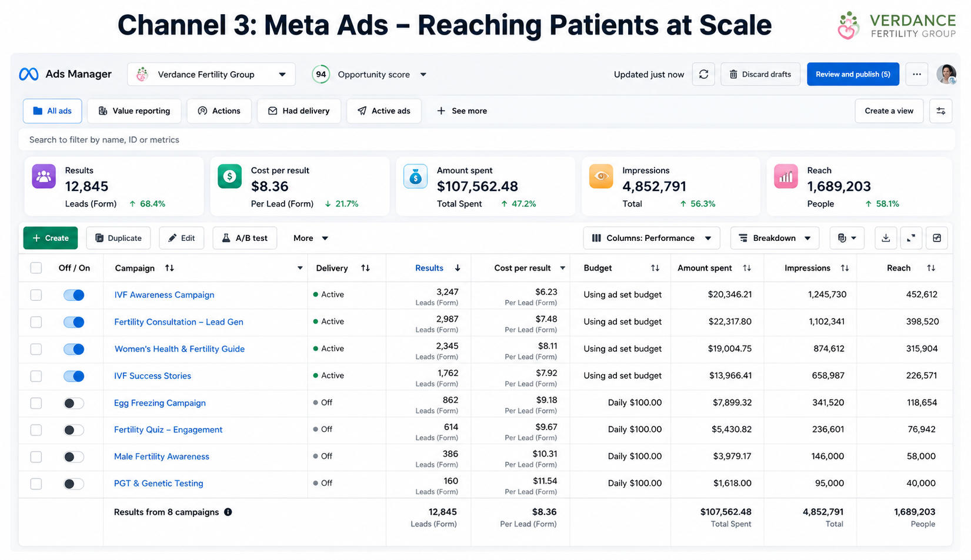Enable the PGT & Genetic Testing toggle
The height and width of the screenshot is (560, 971).
tap(74, 484)
